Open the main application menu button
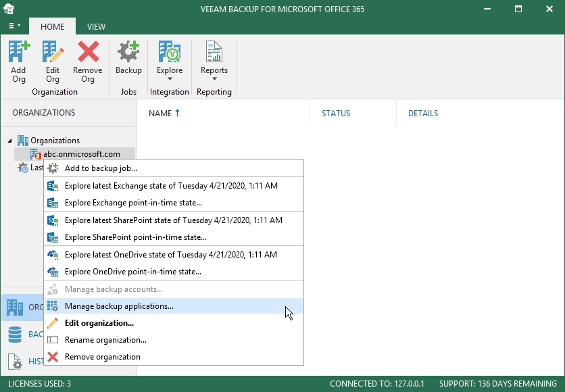The image size is (565, 392). point(14,26)
